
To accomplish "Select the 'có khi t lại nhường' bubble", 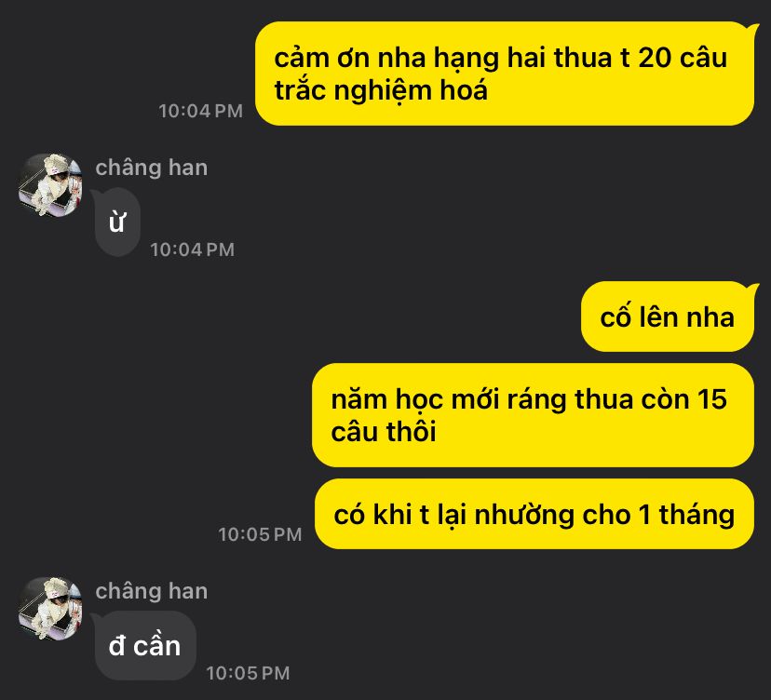I will 534,514.
